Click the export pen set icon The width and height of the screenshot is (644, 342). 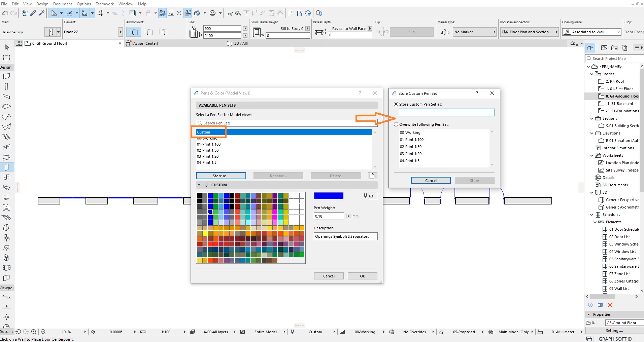tap(372, 176)
